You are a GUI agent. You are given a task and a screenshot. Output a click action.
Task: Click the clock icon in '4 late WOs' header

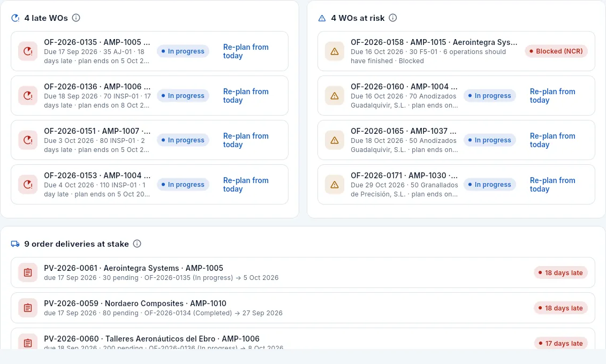click(16, 18)
